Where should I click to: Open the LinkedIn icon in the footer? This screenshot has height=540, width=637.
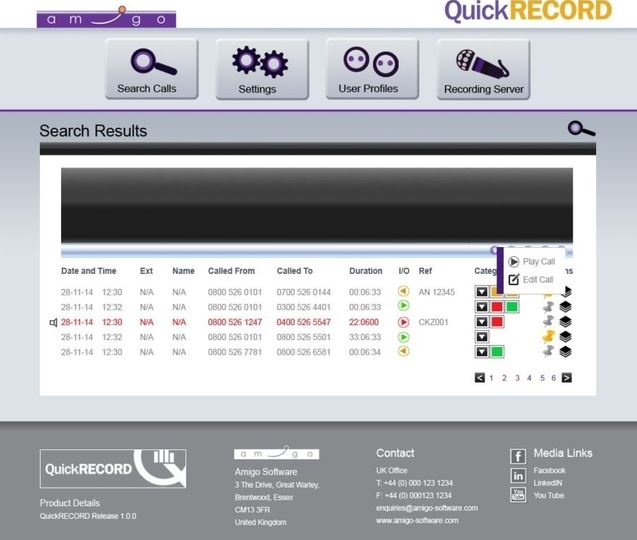pos(518,475)
